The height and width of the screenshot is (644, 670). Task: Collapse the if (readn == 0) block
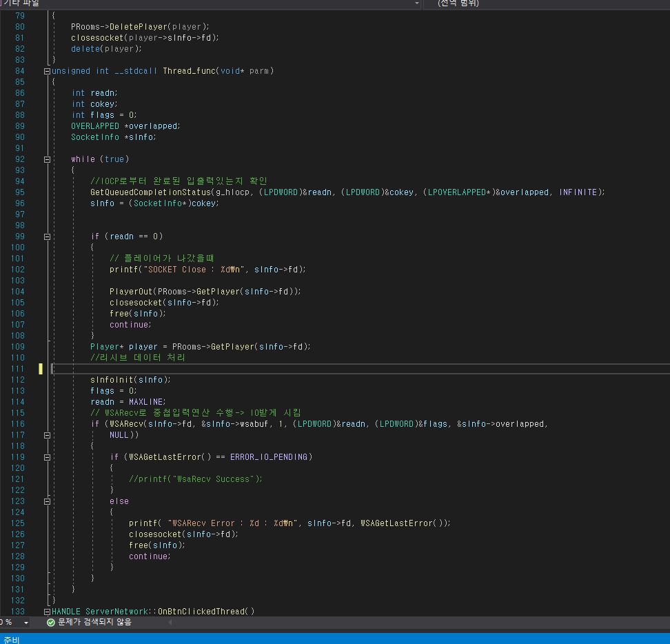click(x=47, y=237)
